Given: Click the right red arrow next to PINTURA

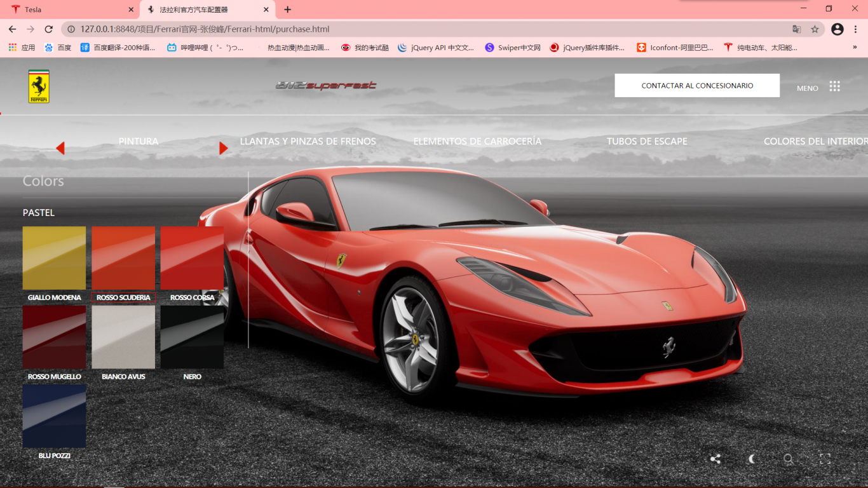Looking at the screenshot, I should tap(223, 148).
